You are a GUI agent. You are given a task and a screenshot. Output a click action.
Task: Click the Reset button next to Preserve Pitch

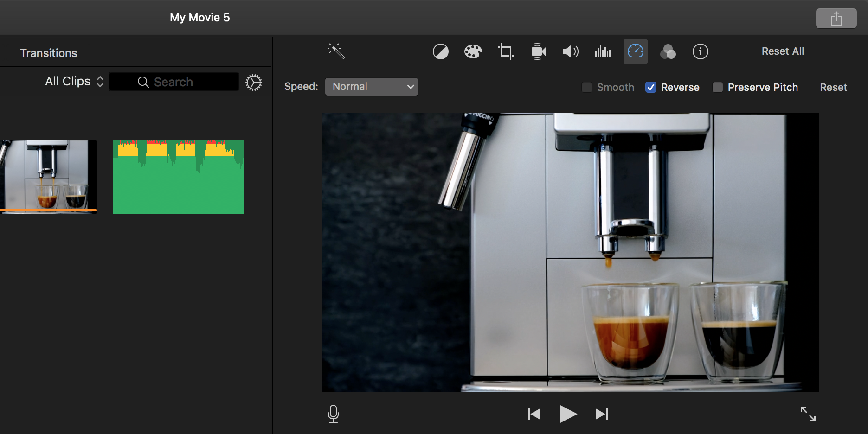pyautogui.click(x=833, y=87)
